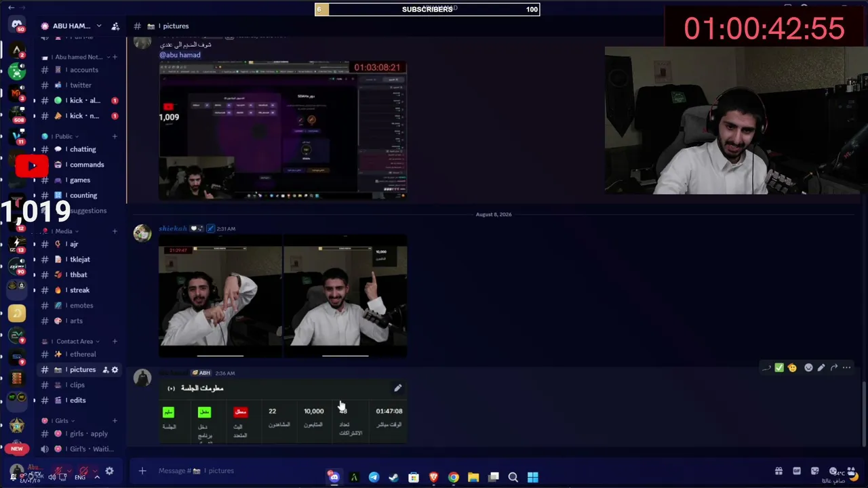868x488 pixels.
Task: Open add reaction emoji picker on message
Action: [x=808, y=368]
